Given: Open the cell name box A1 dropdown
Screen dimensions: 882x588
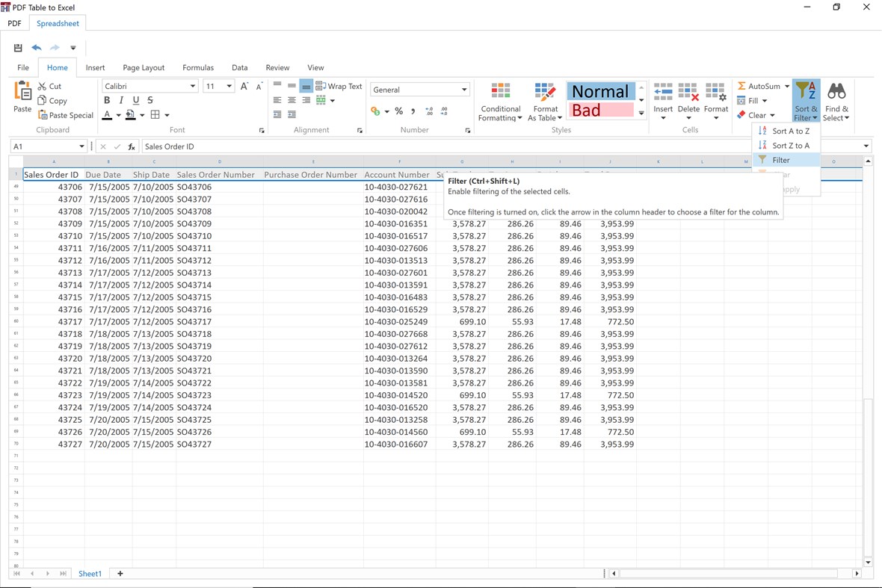Looking at the screenshot, I should (x=81, y=146).
